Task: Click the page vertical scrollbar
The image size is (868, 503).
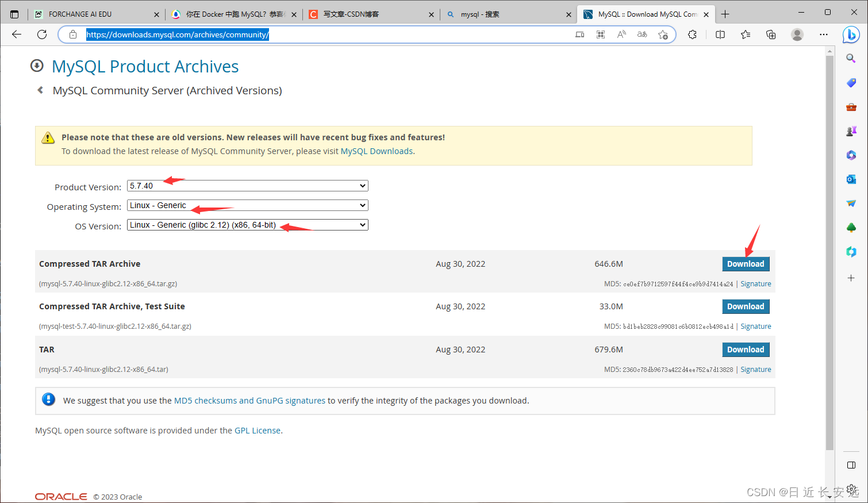Action: [x=829, y=253]
